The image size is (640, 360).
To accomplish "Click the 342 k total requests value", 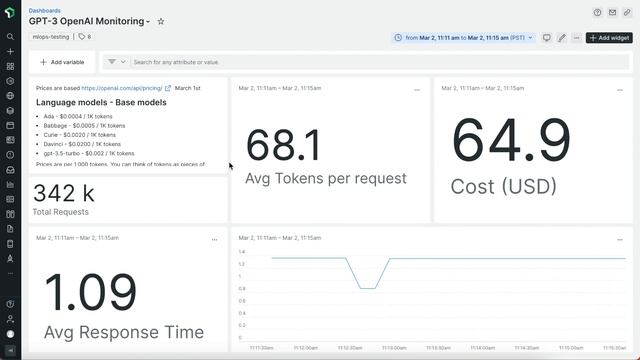I will [x=64, y=193].
